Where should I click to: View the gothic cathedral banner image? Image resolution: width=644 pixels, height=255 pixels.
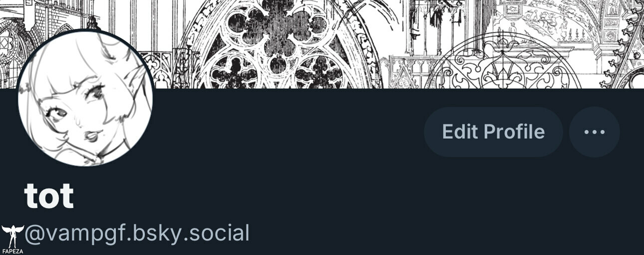click(322, 44)
